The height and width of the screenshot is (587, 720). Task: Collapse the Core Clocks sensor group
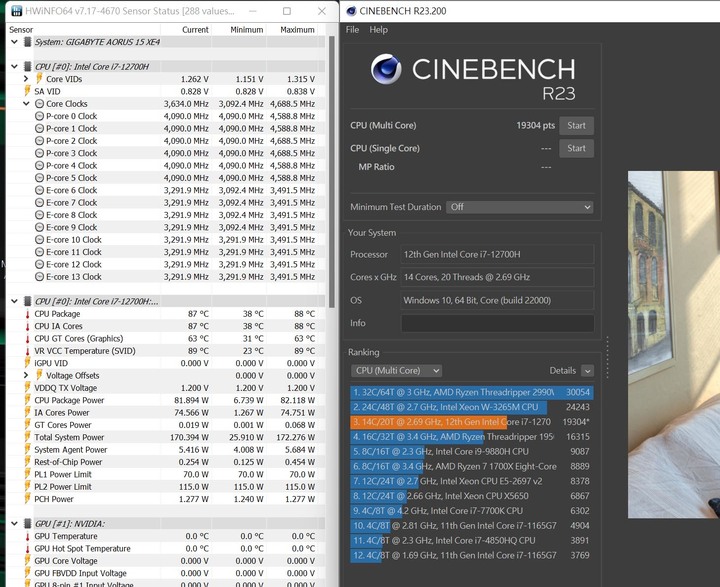tap(27, 104)
